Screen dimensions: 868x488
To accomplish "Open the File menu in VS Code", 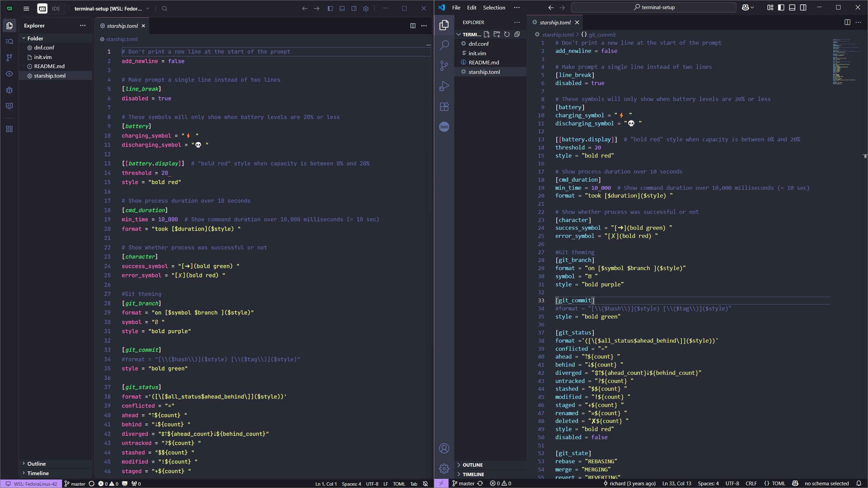I will pyautogui.click(x=456, y=7).
